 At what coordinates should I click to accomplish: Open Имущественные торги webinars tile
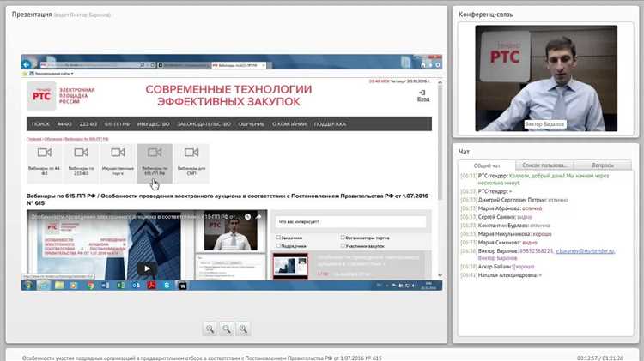[x=118, y=163]
